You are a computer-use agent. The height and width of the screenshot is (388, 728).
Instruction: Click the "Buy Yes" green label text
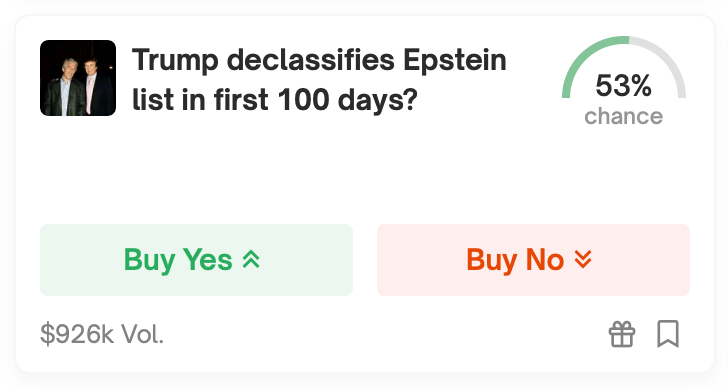coord(178,260)
